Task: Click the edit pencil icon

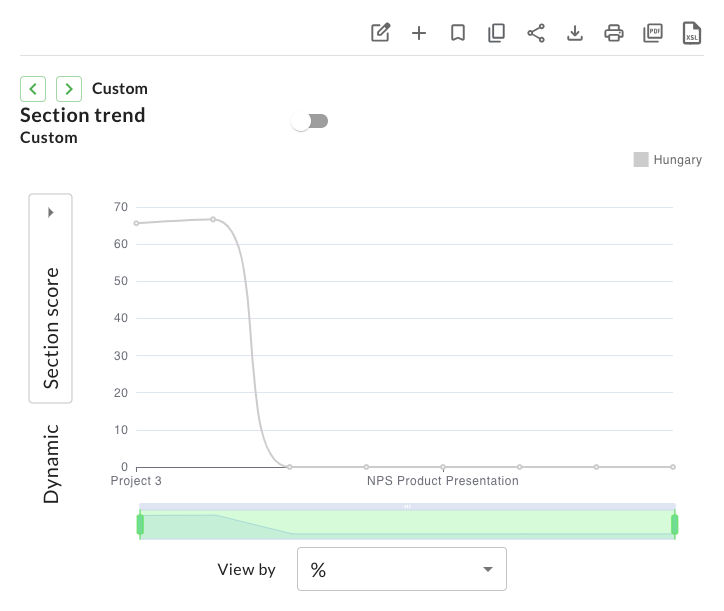Action: [x=380, y=33]
